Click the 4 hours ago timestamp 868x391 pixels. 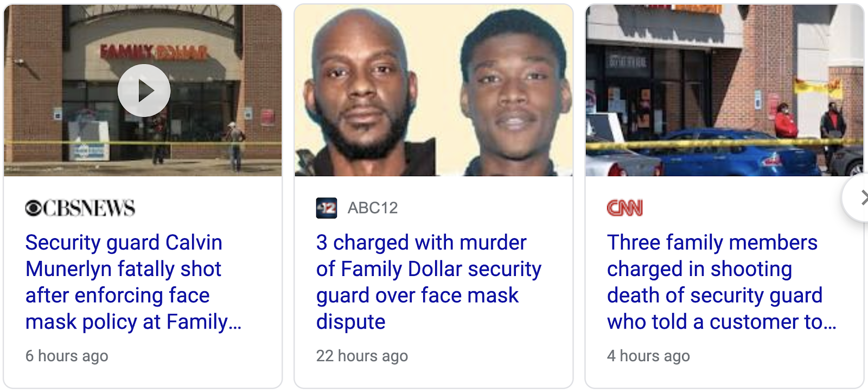pyautogui.click(x=648, y=356)
